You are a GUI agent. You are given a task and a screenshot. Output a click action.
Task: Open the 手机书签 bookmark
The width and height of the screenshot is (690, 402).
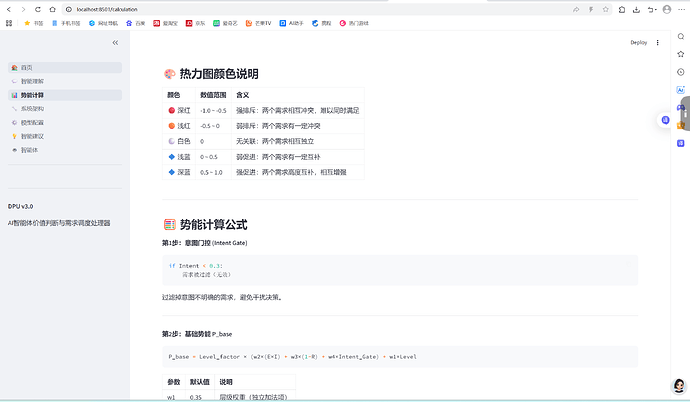(x=66, y=23)
